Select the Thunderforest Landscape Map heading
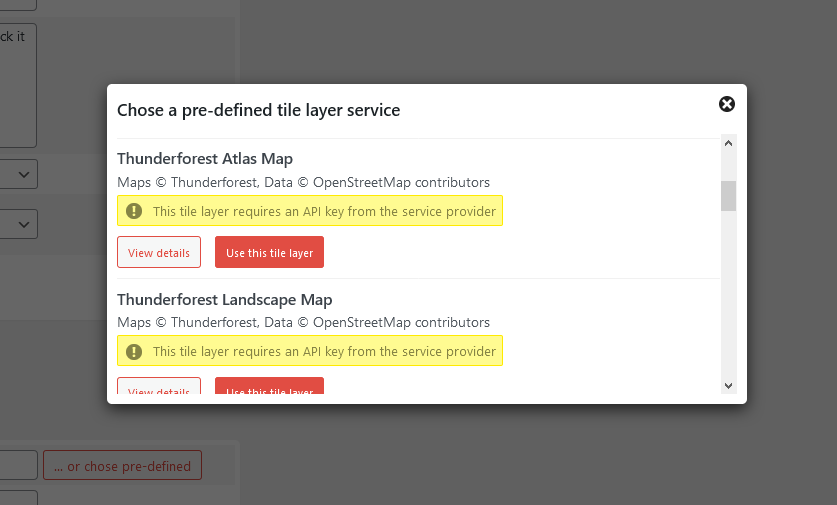Image resolution: width=837 pixels, height=505 pixels. click(x=225, y=299)
